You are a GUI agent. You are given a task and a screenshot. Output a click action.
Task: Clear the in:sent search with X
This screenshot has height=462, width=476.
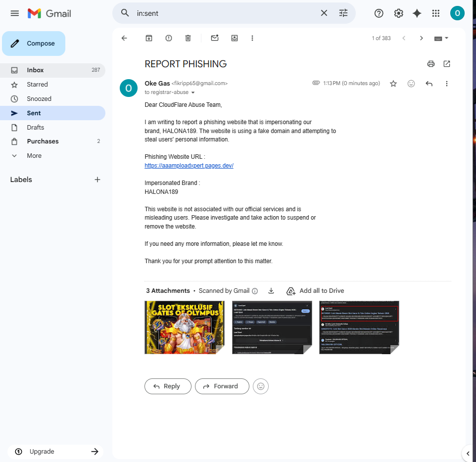pos(324,13)
